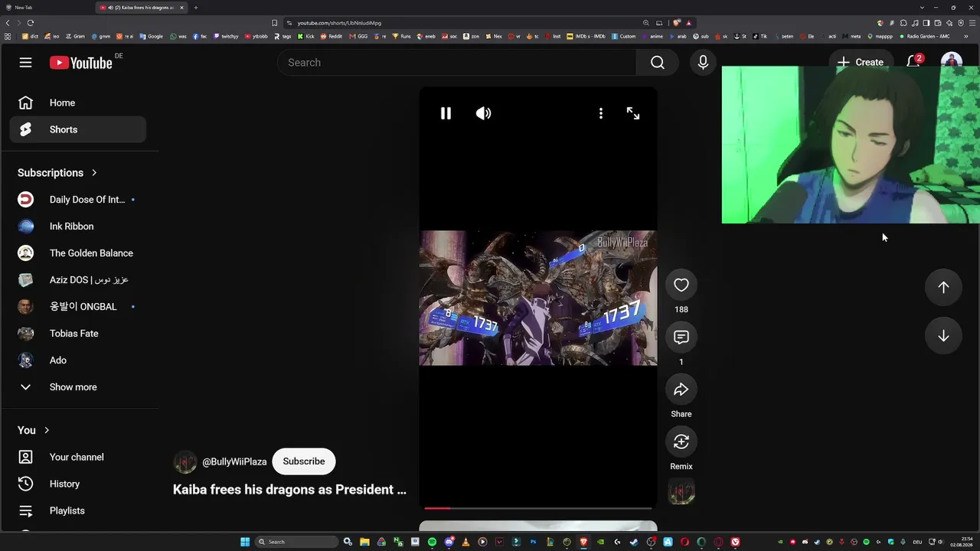The image size is (980, 551).
Task: Open the Aziz DOS channel
Action: (78, 280)
